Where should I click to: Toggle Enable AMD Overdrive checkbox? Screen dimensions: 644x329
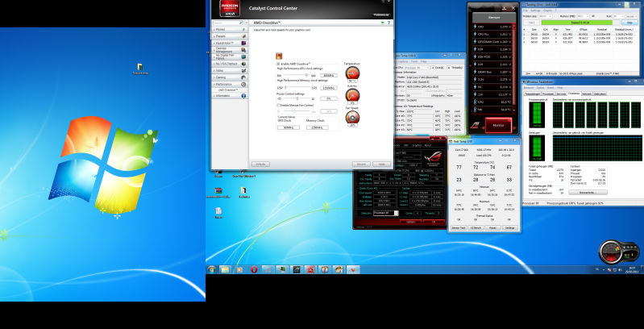[x=278, y=64]
